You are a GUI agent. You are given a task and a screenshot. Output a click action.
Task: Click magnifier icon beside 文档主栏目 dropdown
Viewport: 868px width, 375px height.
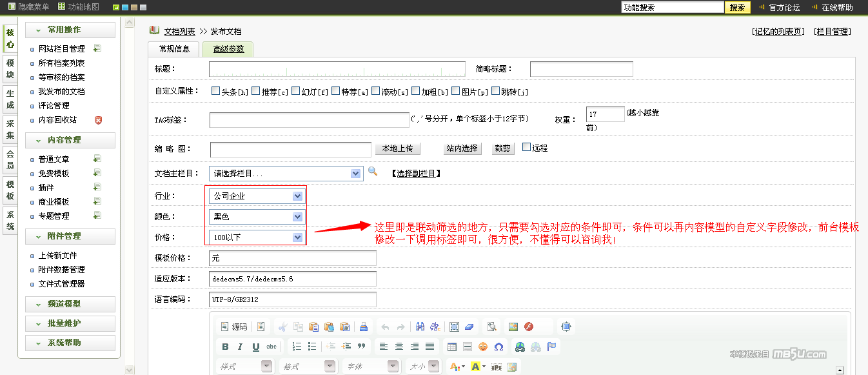[x=373, y=172]
